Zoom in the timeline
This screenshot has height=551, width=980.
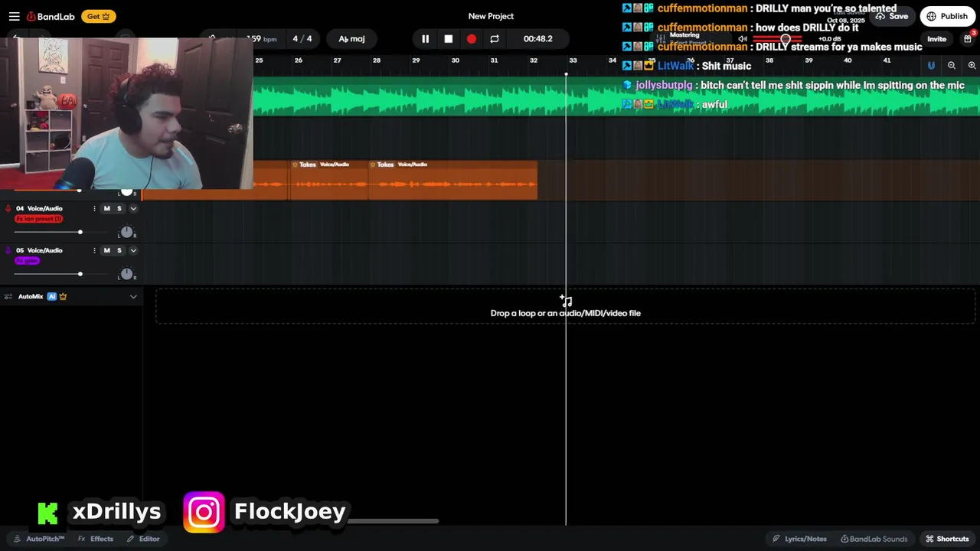coord(972,66)
